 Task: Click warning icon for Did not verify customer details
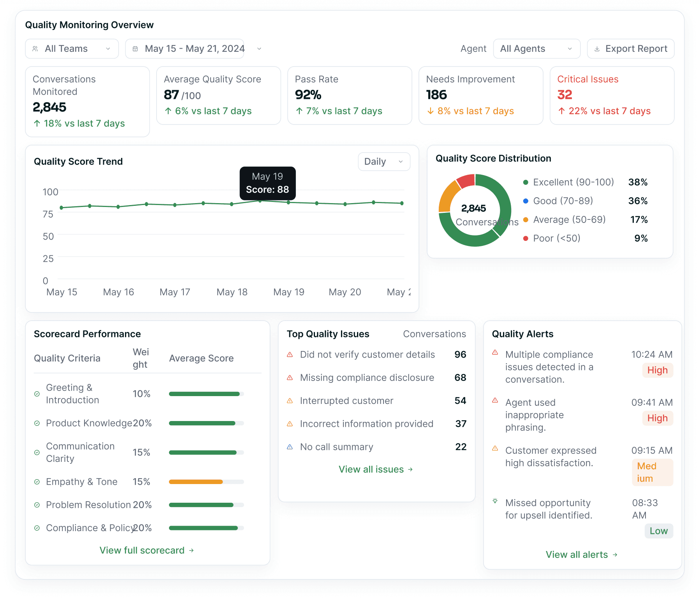tap(290, 354)
